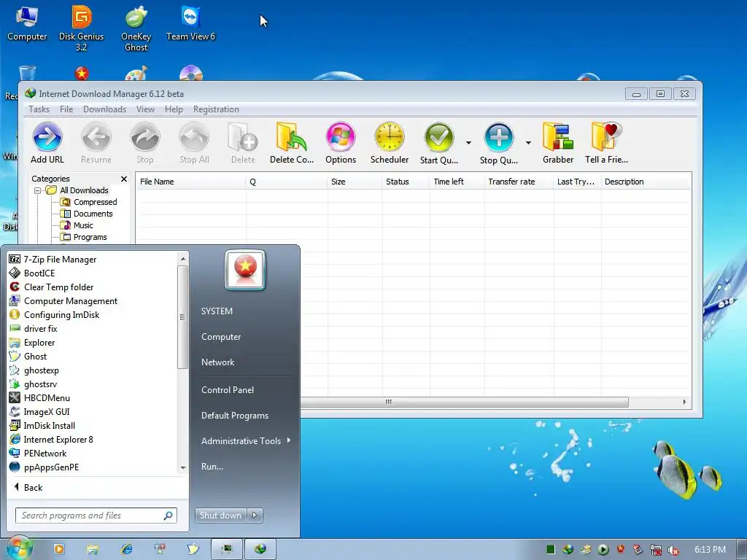Click the Start Queue icon

pos(438,143)
